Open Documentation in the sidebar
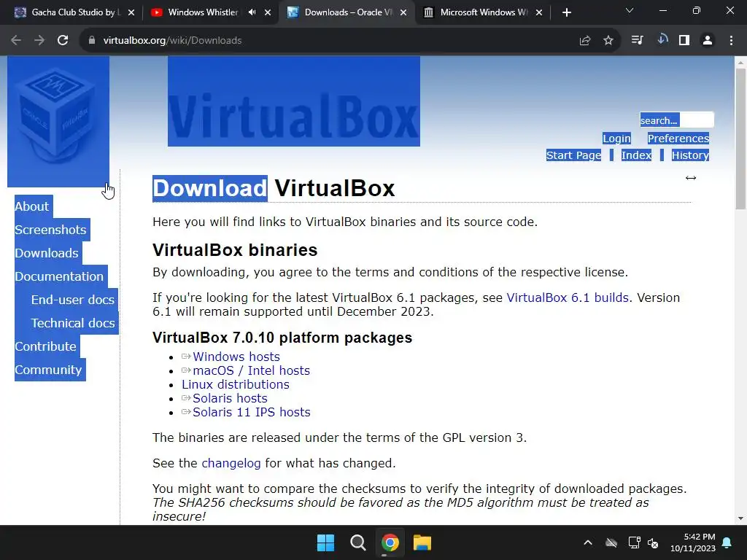 click(x=59, y=276)
